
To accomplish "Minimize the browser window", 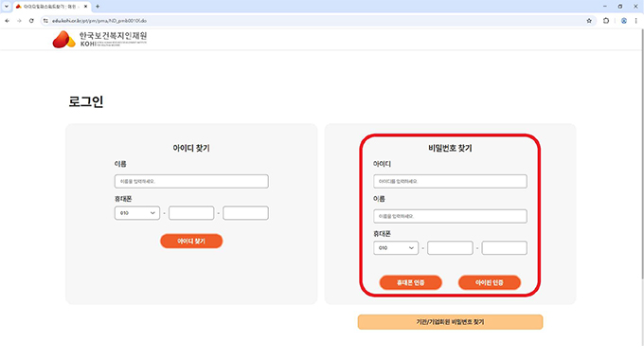I will [604, 7].
